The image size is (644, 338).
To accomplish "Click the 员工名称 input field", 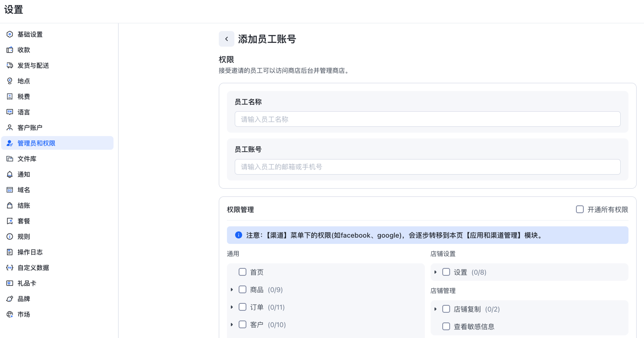I will pos(428,119).
